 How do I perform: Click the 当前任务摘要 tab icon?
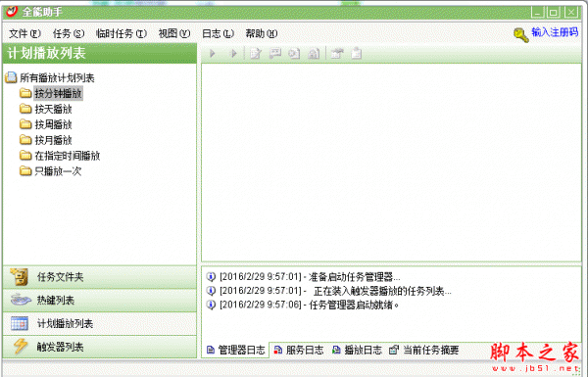click(394, 351)
